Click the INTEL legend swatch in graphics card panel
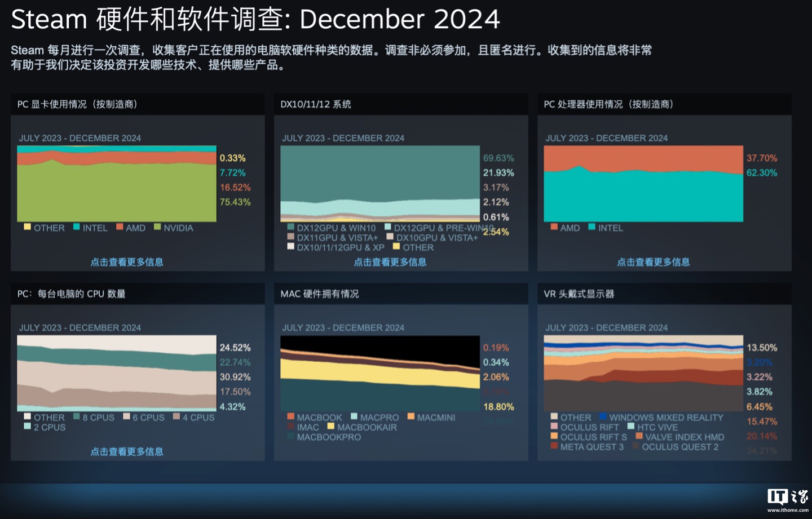This screenshot has height=519, width=812. [76, 227]
